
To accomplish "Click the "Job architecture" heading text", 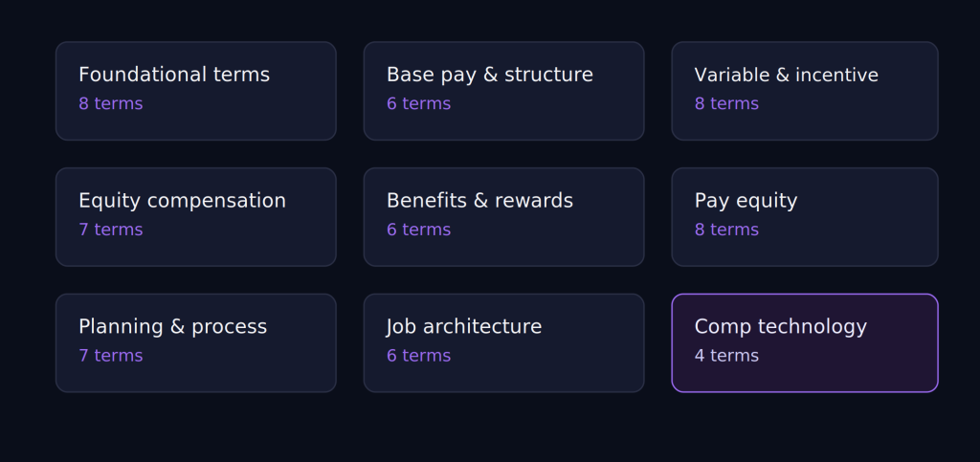I will (464, 326).
